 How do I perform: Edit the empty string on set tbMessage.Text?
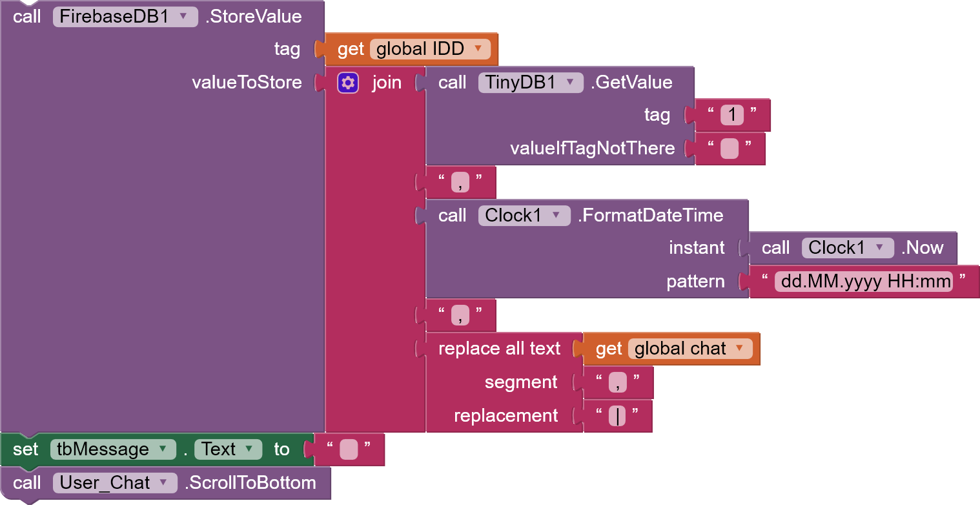(347, 449)
